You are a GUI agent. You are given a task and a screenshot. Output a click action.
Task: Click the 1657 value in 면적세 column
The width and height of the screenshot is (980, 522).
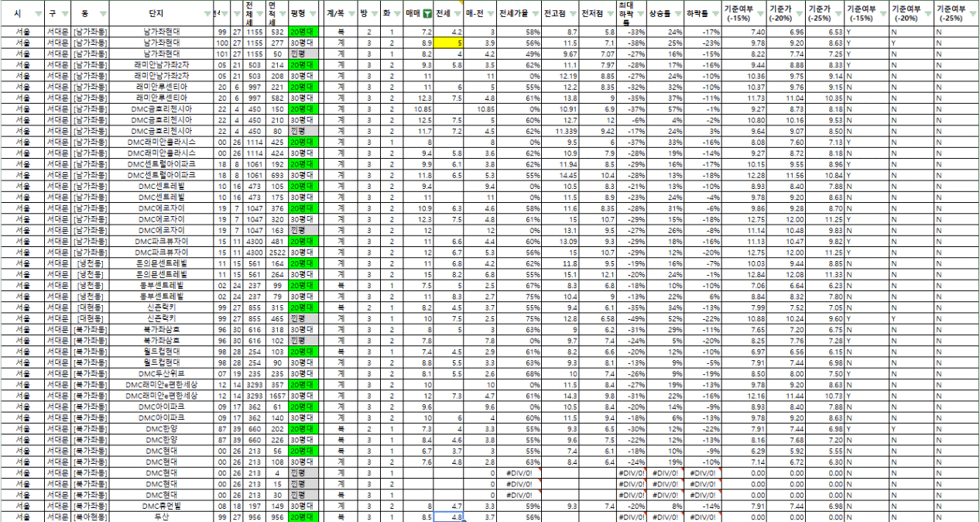(x=276, y=397)
